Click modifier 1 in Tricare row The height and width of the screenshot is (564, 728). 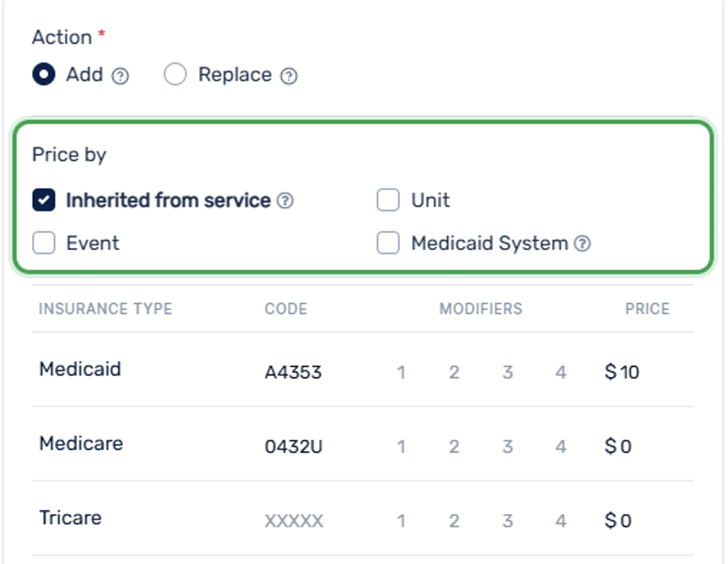(x=401, y=521)
